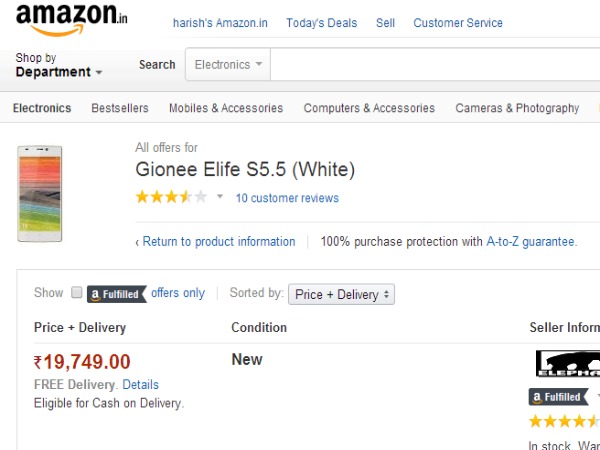The image size is (600, 450).
Task: Open the Electronics search category dropdown
Action: point(228,65)
